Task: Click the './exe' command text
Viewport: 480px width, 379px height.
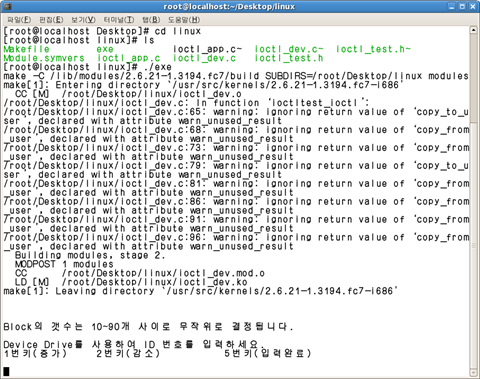Action: click(157, 67)
